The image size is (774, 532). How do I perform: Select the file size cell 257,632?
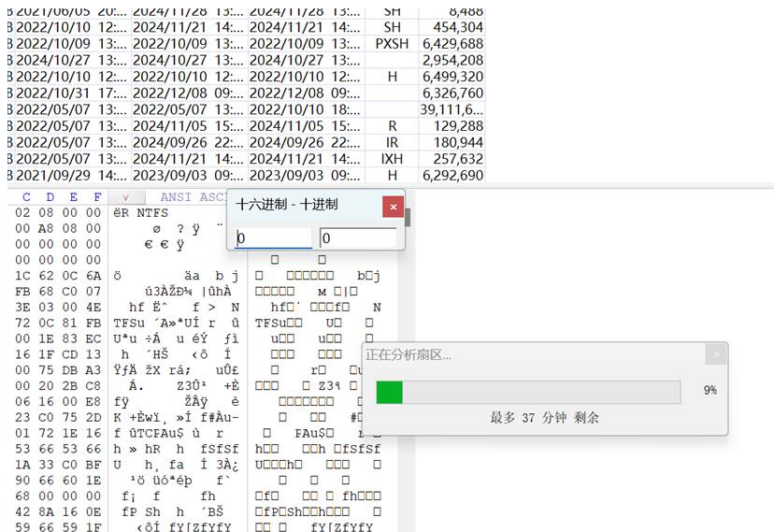tap(452, 159)
